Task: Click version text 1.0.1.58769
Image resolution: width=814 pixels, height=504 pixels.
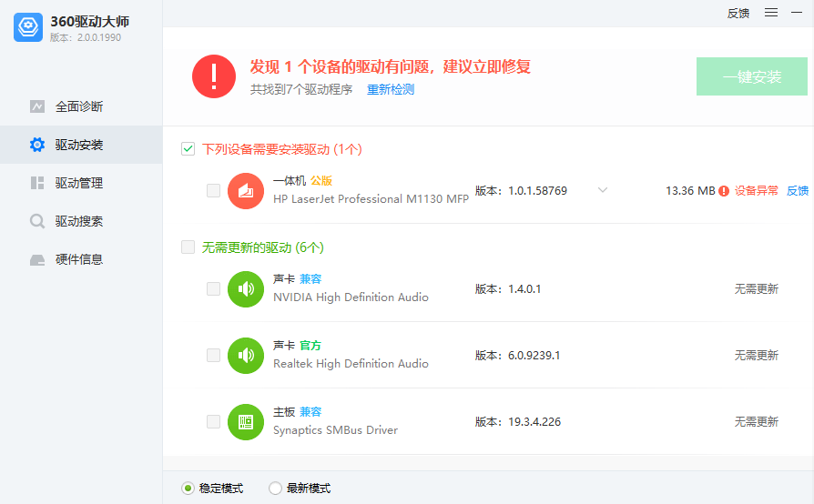Action: point(537,191)
